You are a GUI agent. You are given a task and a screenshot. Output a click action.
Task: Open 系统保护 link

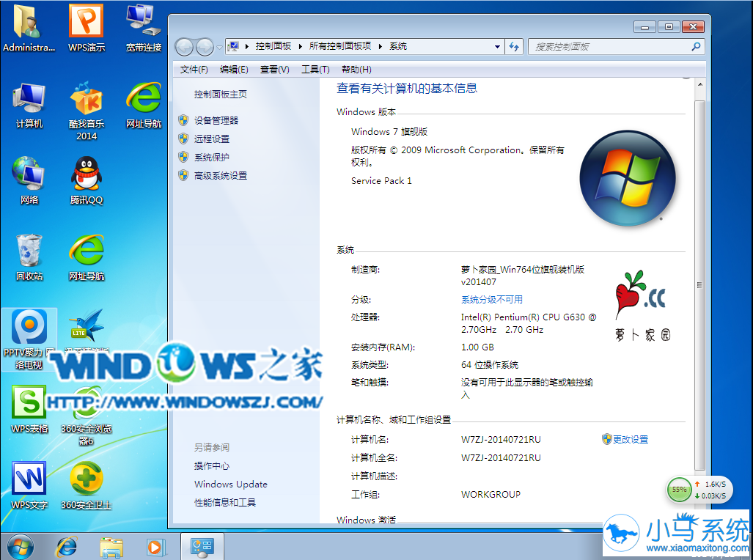212,157
